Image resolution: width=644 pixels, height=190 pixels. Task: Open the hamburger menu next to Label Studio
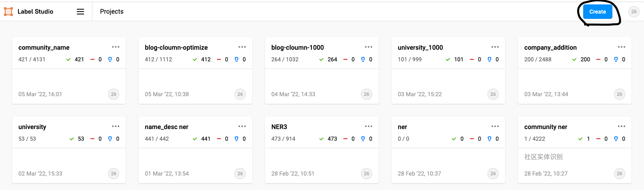[x=80, y=12]
